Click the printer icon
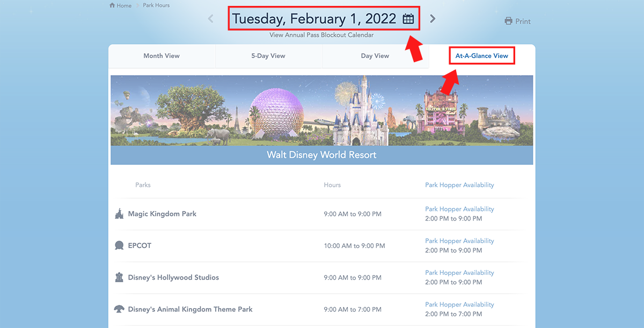The image size is (644, 328). (x=508, y=21)
